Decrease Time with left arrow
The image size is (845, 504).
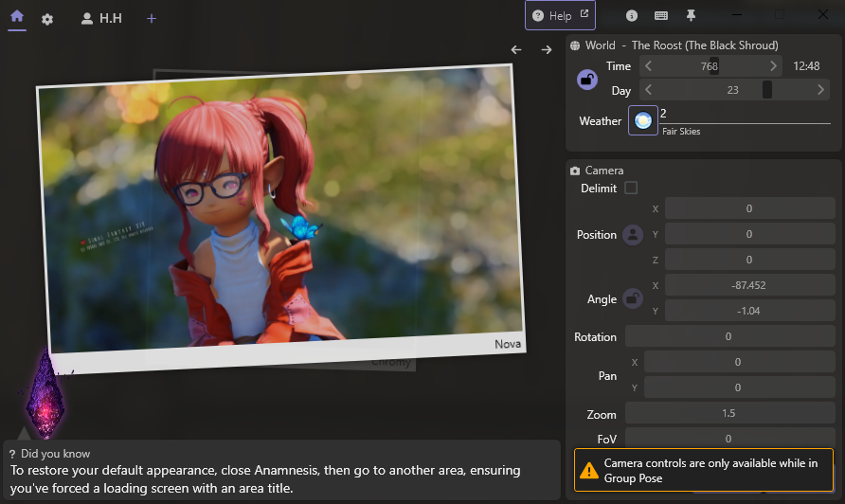coord(648,65)
